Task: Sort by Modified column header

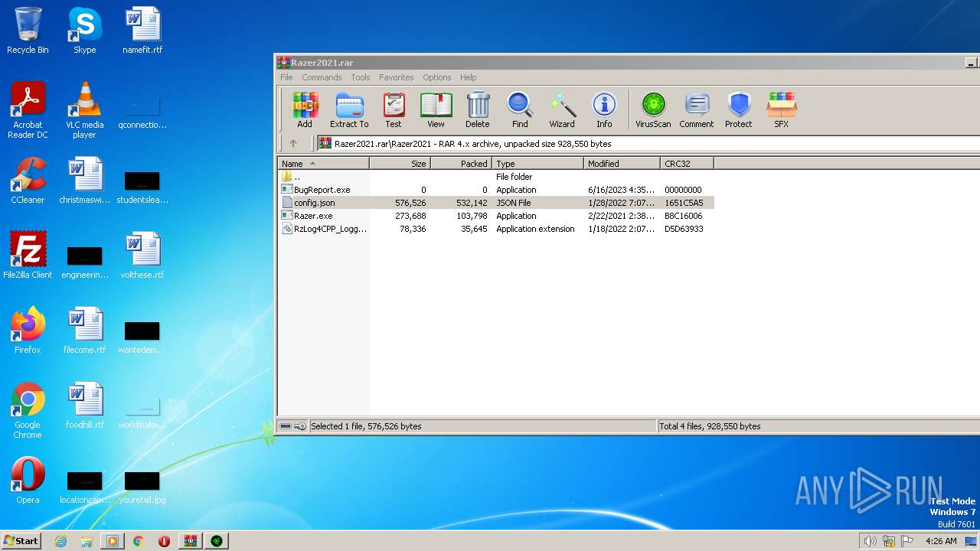Action: [622, 163]
